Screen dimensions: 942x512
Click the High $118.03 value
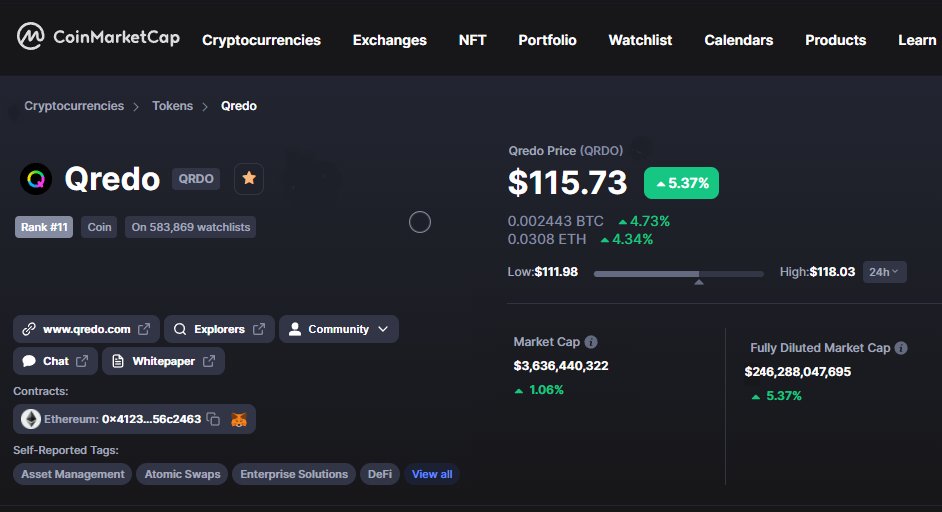pos(832,272)
